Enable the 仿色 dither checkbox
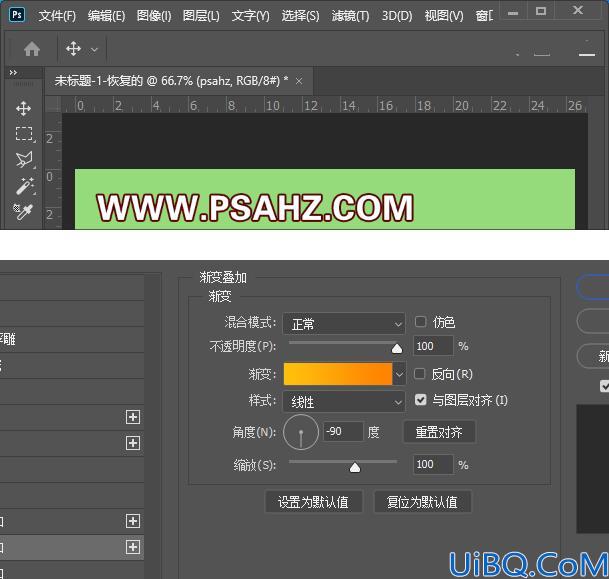 pyautogui.click(x=420, y=322)
